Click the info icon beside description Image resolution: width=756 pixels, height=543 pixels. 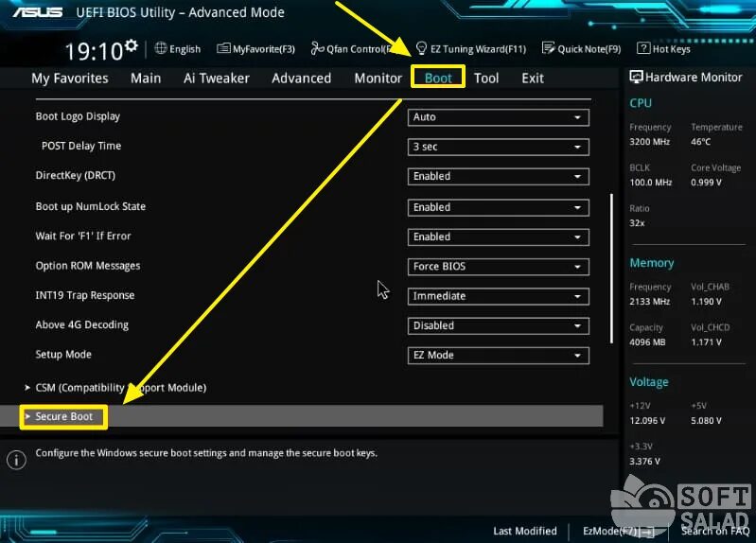[16, 460]
